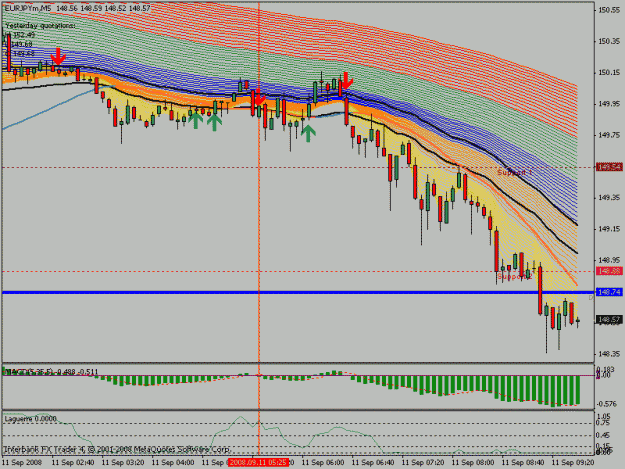Screen dimensions: 625x469
Task: Click the EURJPYm,M5 chart title text
Action: (x=28, y=8)
